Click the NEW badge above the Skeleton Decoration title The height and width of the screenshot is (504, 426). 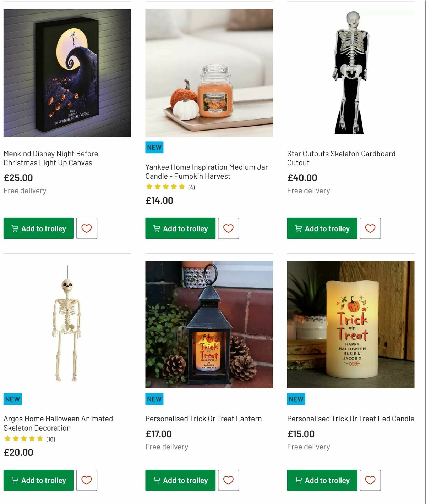12,399
